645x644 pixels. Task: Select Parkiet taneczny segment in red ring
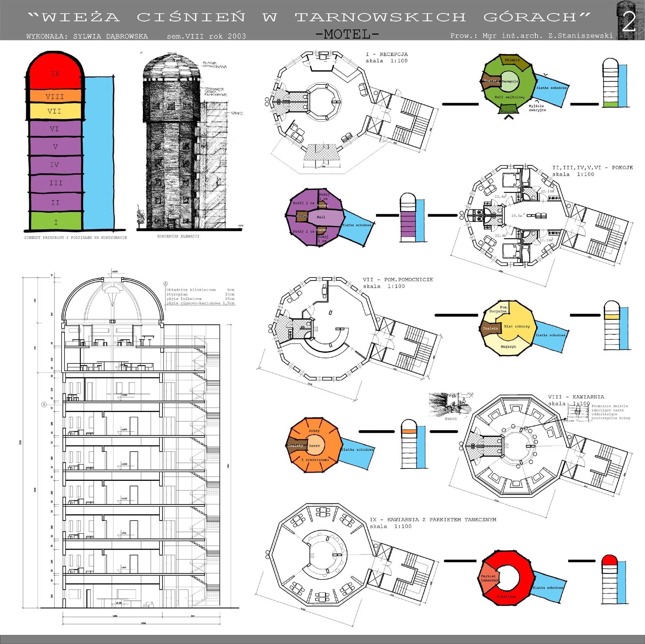pyautogui.click(x=488, y=578)
